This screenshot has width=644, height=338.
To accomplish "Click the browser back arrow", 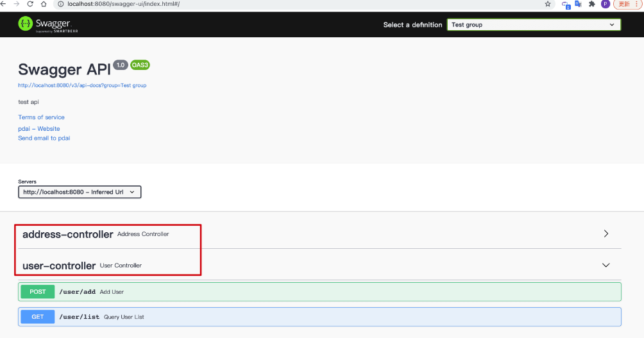I will pyautogui.click(x=4, y=4).
